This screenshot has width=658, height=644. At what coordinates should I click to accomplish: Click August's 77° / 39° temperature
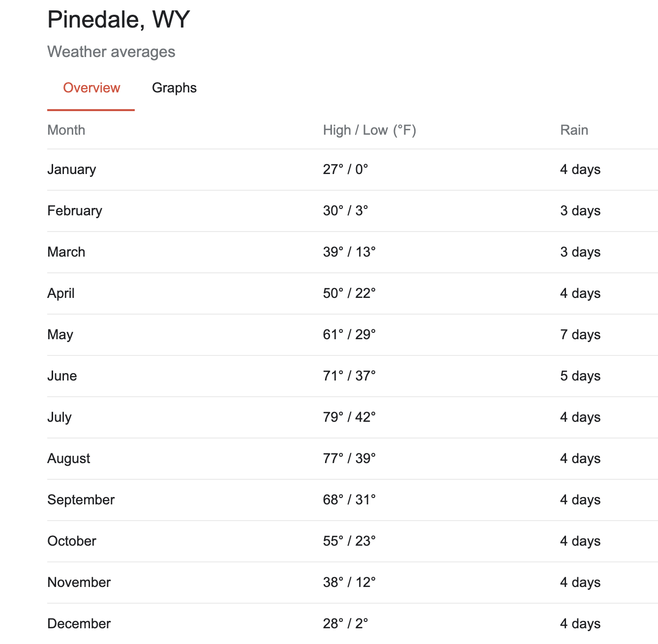coord(349,459)
